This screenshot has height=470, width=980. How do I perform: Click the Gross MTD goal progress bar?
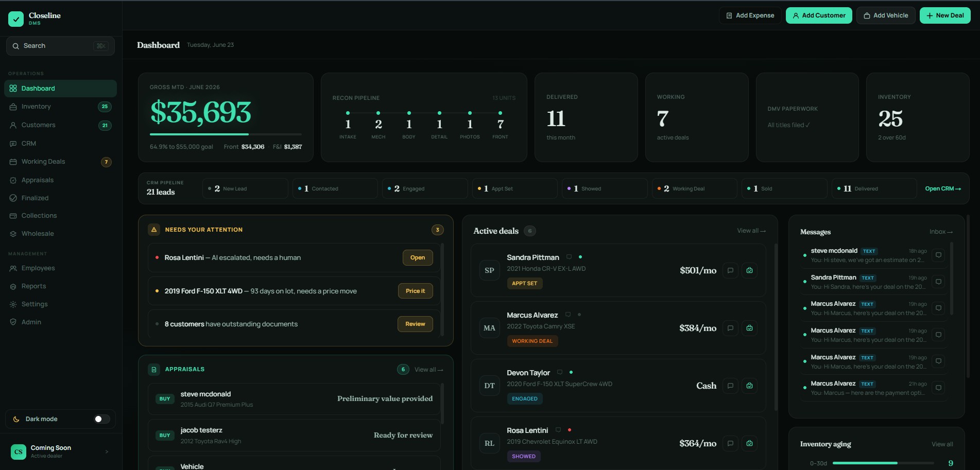[226, 134]
